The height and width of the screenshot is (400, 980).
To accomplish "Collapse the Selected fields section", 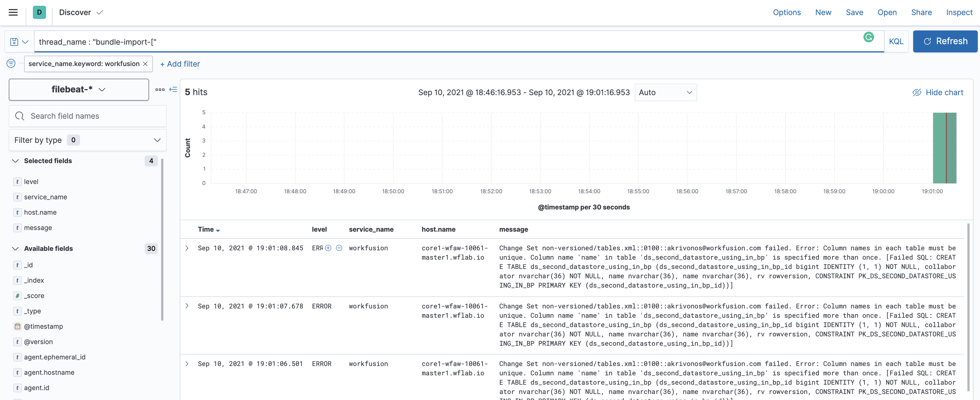I will tap(15, 161).
